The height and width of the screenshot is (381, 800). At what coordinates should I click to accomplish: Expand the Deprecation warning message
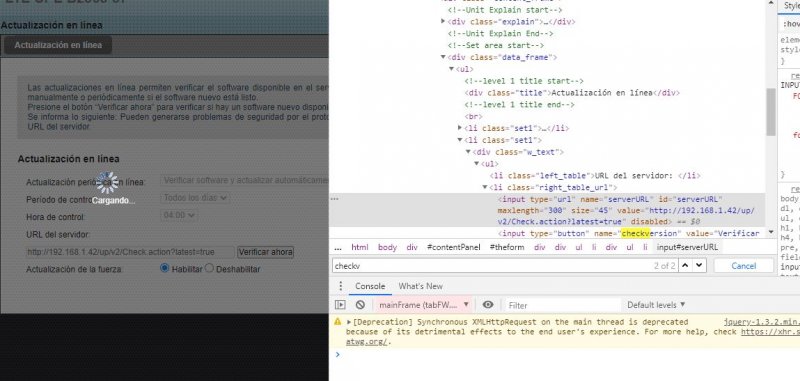pos(349,322)
